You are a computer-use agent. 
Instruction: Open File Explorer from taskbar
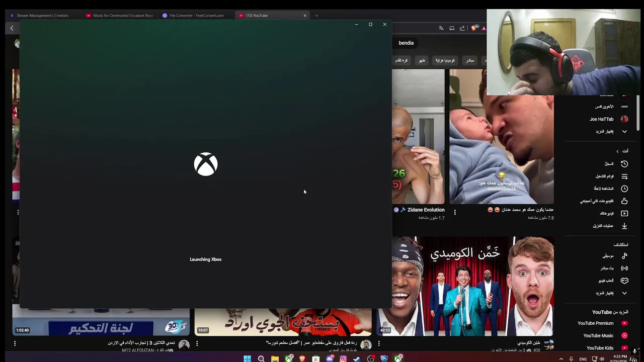point(275,358)
